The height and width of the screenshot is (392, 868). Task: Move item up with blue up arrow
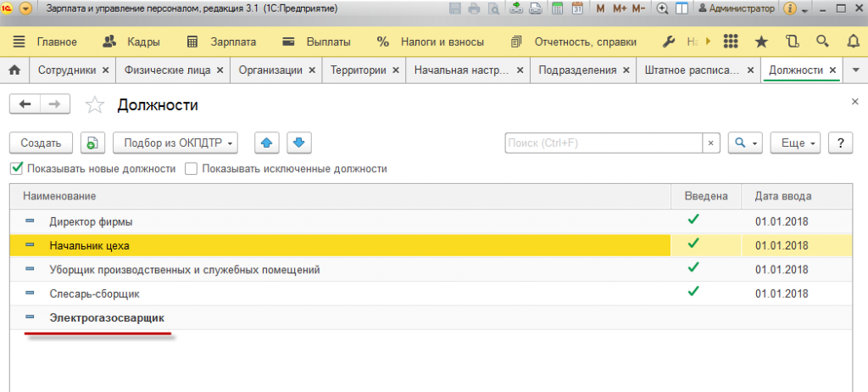(267, 143)
